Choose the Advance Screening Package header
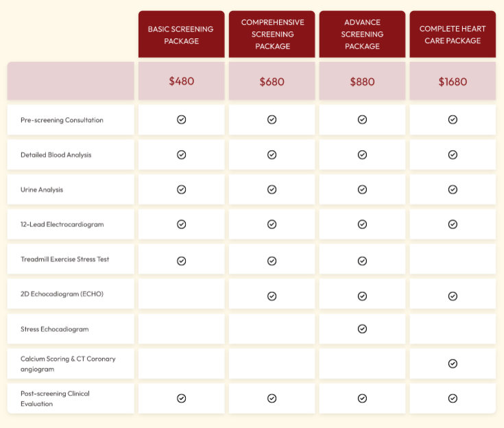504x428 pixels. pos(362,34)
